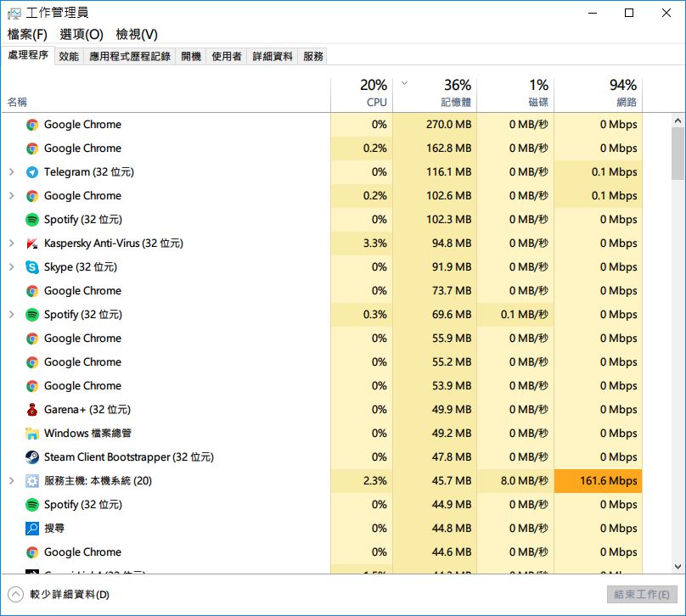Click the Garena+ process icon
This screenshot has width=686, height=616.
tap(32, 410)
